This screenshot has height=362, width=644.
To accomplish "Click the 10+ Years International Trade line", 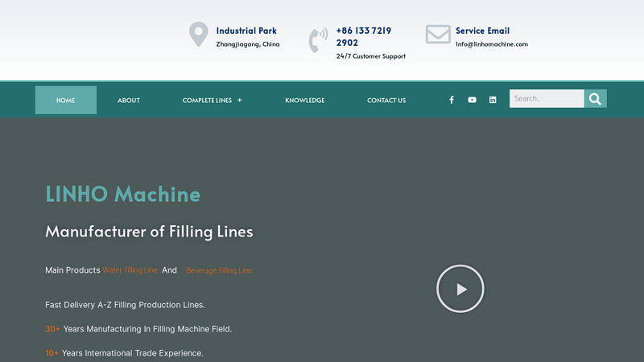I will [x=124, y=353].
